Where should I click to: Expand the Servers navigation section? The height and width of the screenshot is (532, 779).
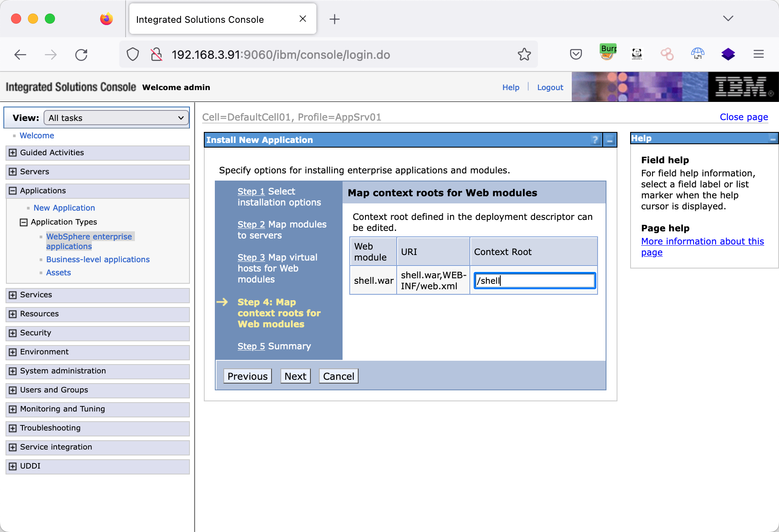click(13, 172)
